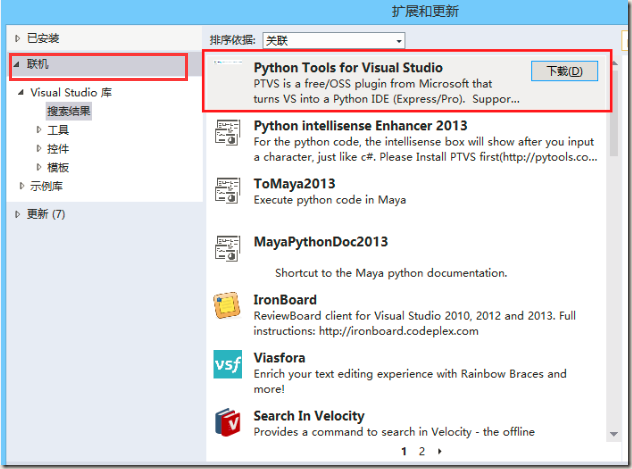
Task: Click 'Shortcut to the Maya python documentation.' text
Action: point(391,273)
